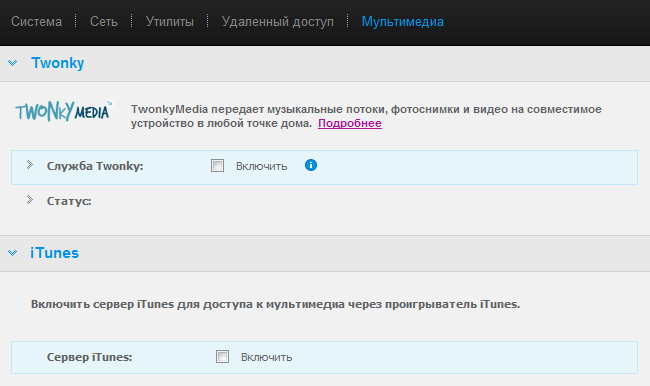Enable the Служба Twonky checkbox

click(x=217, y=165)
